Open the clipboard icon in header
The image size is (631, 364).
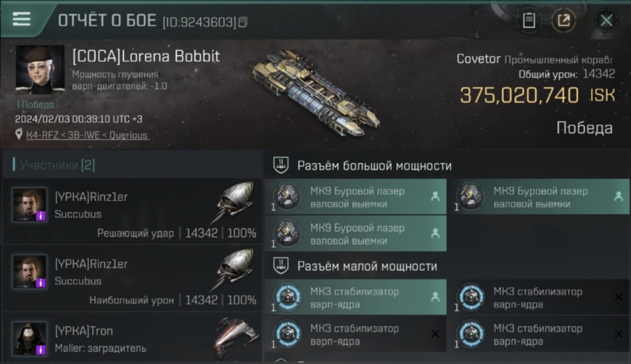[x=529, y=20]
